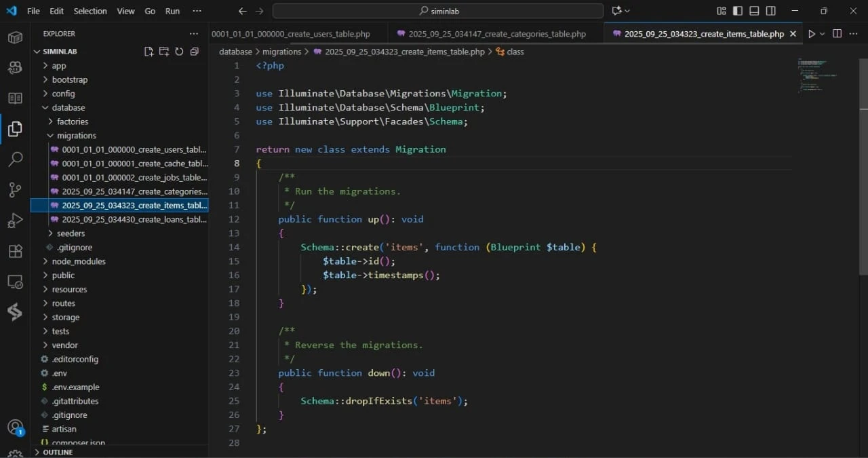Click the New Folder icon in Explorer
This screenshot has width=868, height=458.
pos(163,52)
